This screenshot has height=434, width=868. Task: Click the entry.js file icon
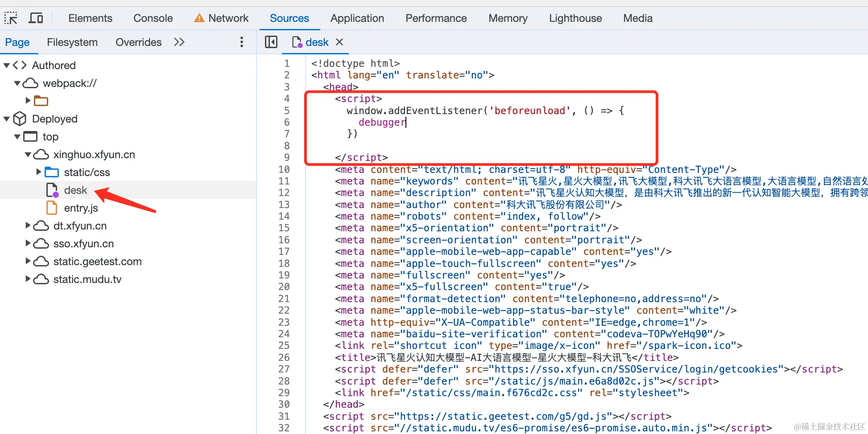(52, 208)
